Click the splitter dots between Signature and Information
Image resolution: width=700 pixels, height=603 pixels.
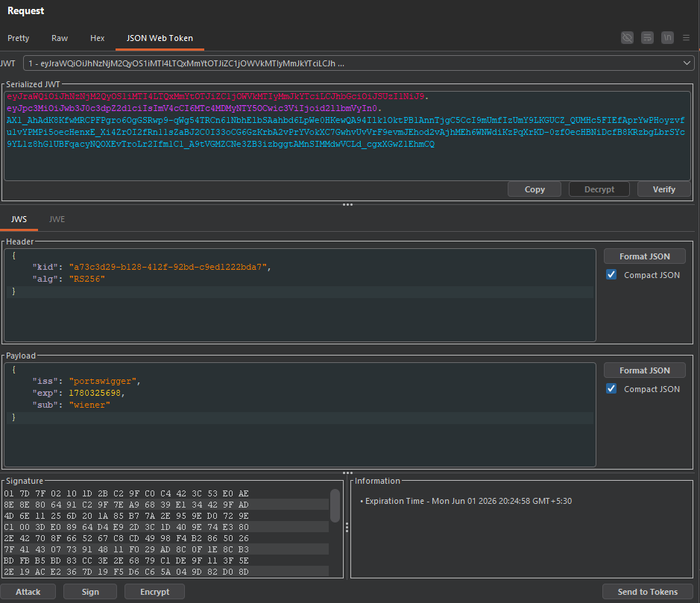tap(347, 528)
